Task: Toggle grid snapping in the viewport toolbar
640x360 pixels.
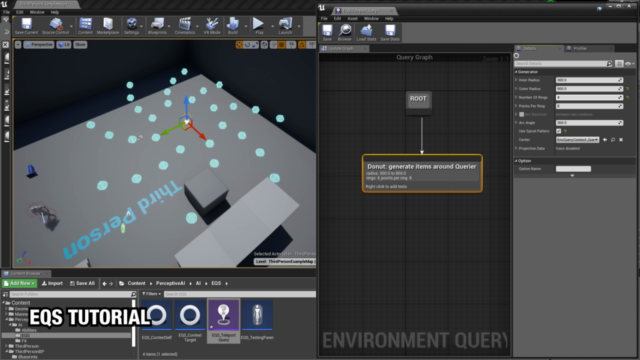Action: coord(282,44)
